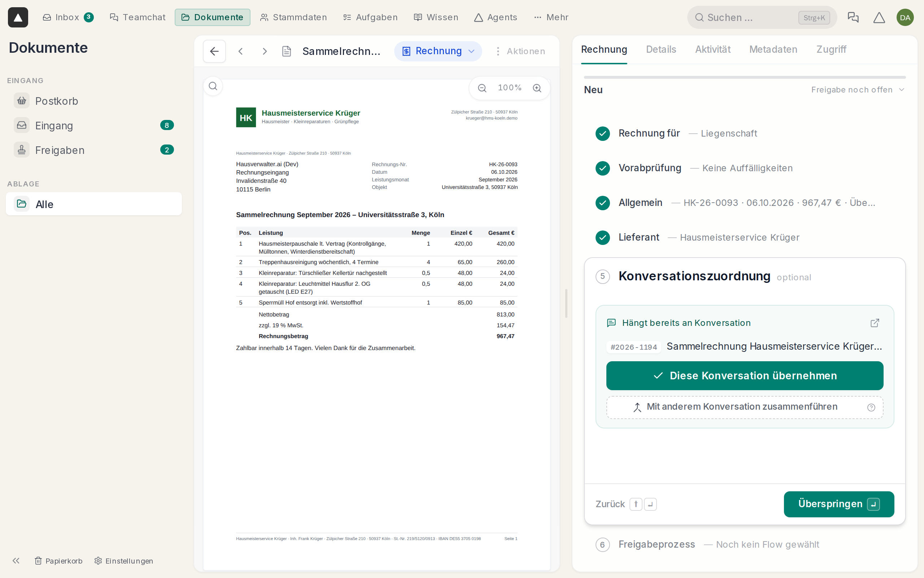Click the Suchen search field
Viewport: 924px width, 578px height.
point(762,17)
